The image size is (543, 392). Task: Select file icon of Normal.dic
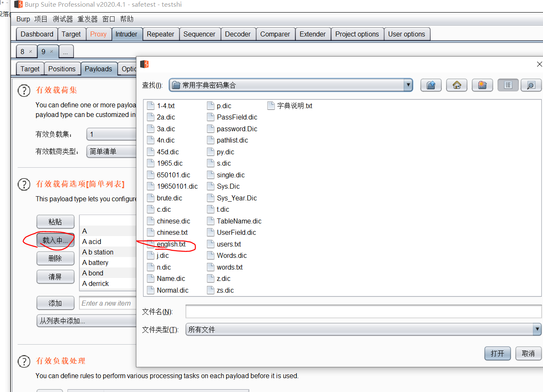coord(151,290)
